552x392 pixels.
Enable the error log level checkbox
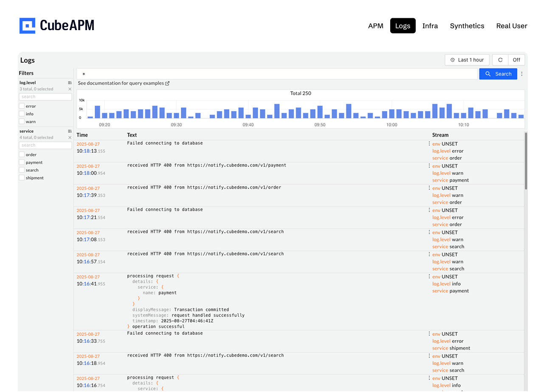click(21, 106)
